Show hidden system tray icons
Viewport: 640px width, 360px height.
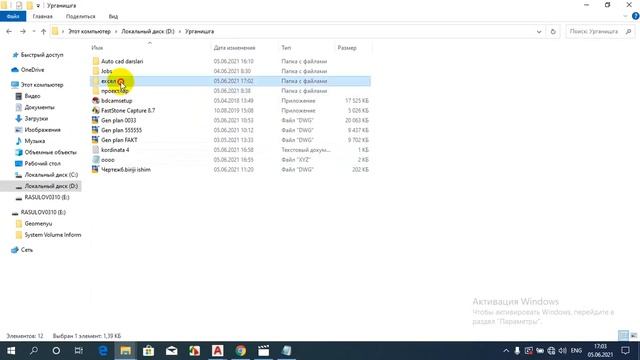click(506, 351)
